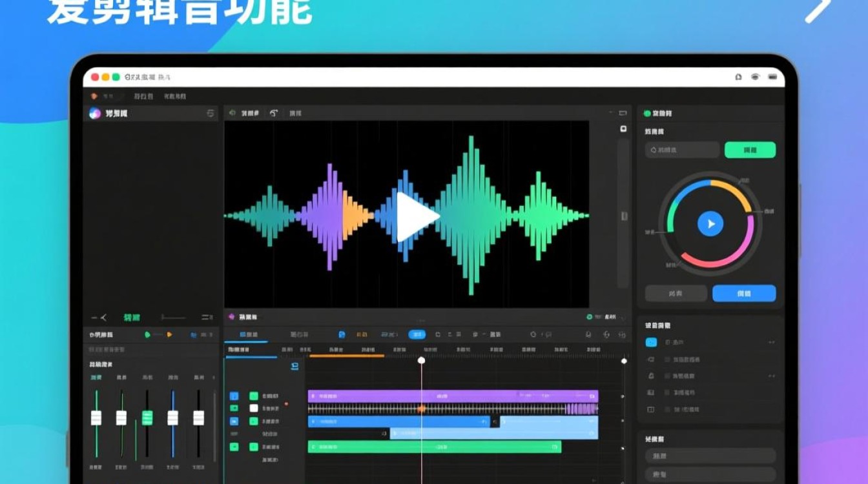Click the collapse icon in the left panel header

pyautogui.click(x=210, y=114)
